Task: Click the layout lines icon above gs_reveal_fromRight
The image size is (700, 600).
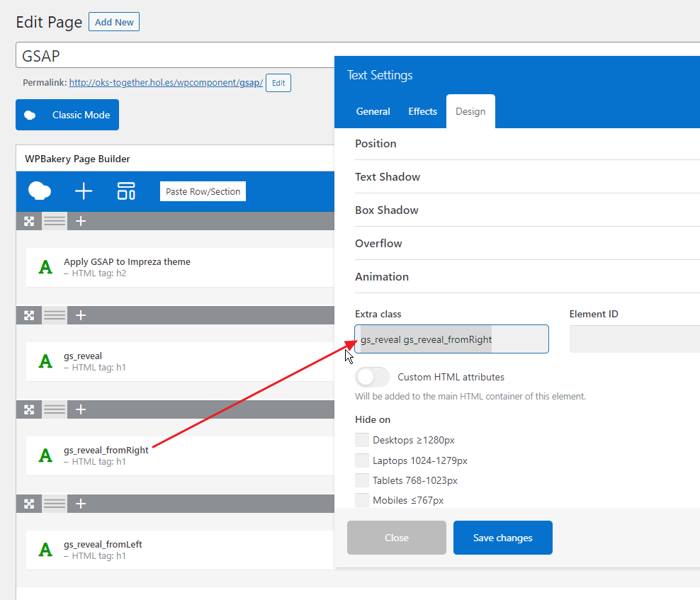Action: [x=55, y=409]
